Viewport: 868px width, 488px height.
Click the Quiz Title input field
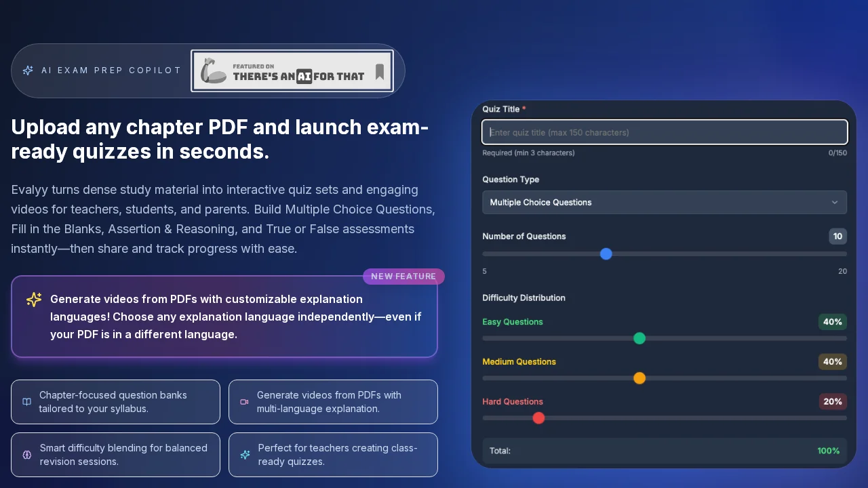click(665, 132)
